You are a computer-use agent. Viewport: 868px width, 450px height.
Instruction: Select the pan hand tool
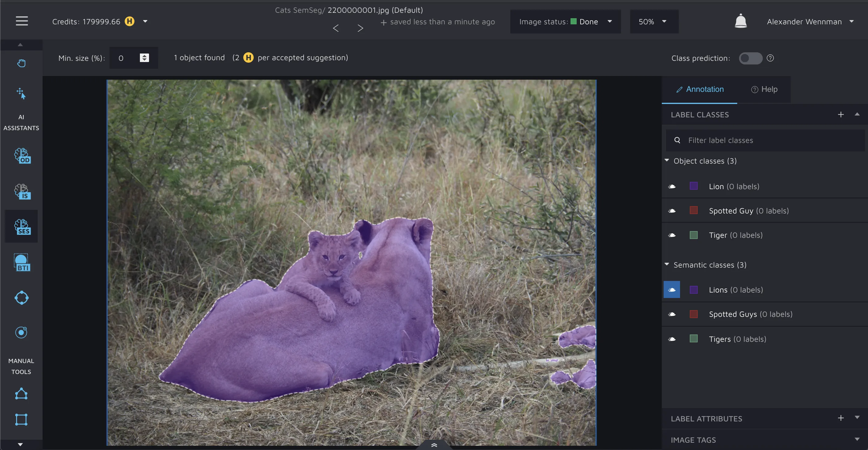(x=22, y=63)
